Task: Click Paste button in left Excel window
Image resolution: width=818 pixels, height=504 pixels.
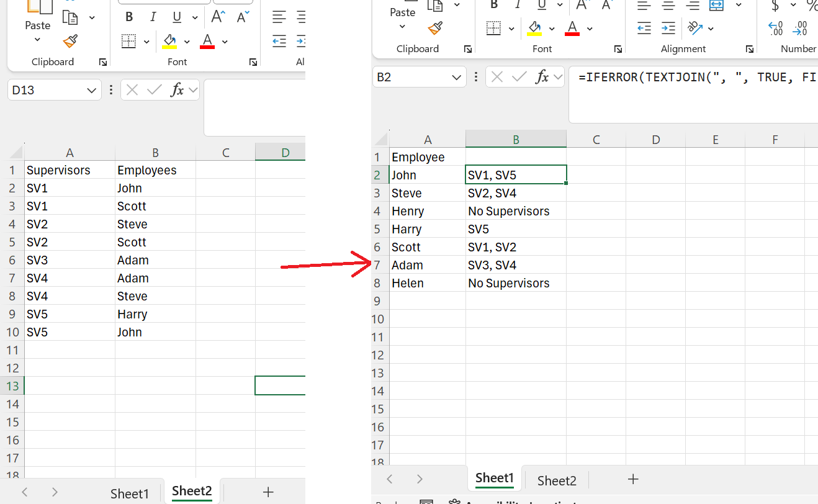Action: tap(37, 15)
